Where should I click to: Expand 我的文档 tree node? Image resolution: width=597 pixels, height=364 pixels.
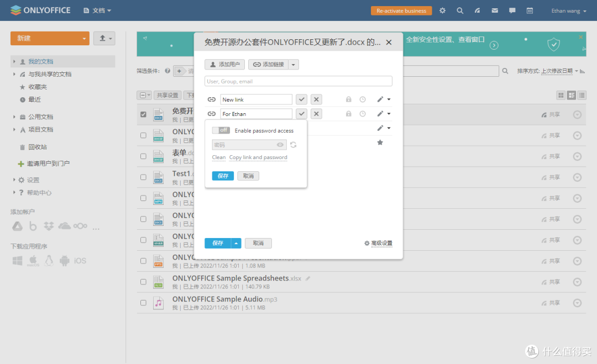click(14, 61)
